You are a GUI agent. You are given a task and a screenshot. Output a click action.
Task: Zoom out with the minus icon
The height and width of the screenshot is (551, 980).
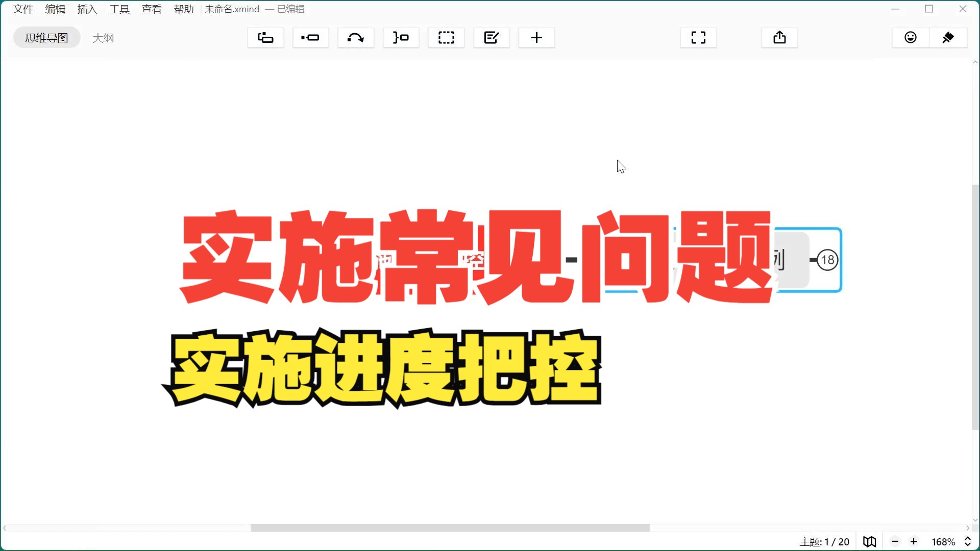[895, 542]
